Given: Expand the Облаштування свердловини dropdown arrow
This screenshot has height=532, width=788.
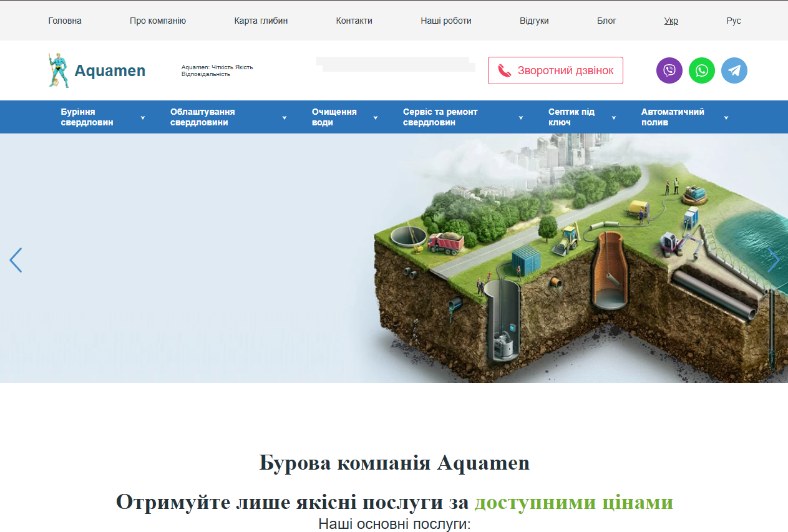Looking at the screenshot, I should coord(285,118).
